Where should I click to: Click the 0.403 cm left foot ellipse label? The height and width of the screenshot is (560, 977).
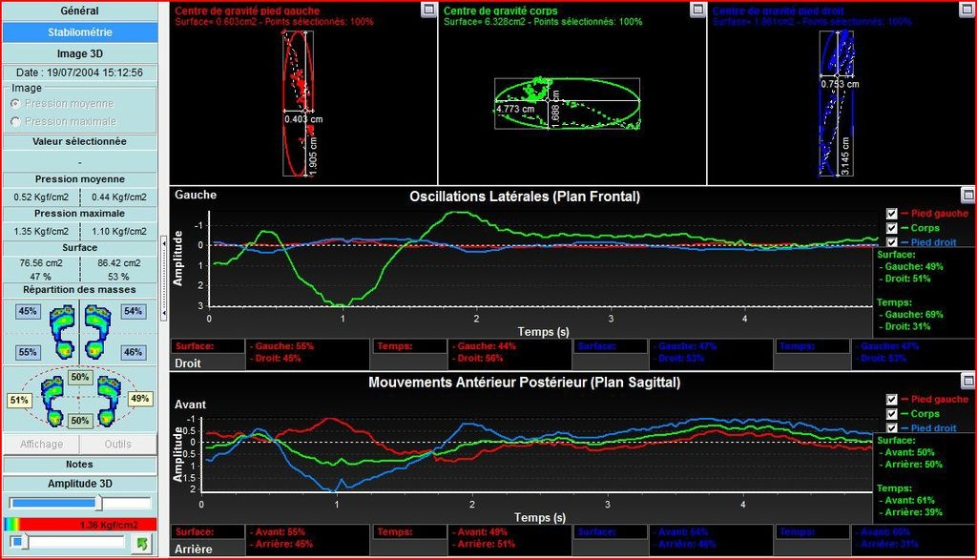303,119
